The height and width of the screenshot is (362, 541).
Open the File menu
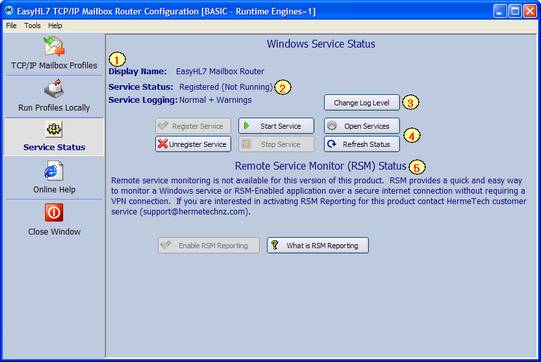pos(11,26)
